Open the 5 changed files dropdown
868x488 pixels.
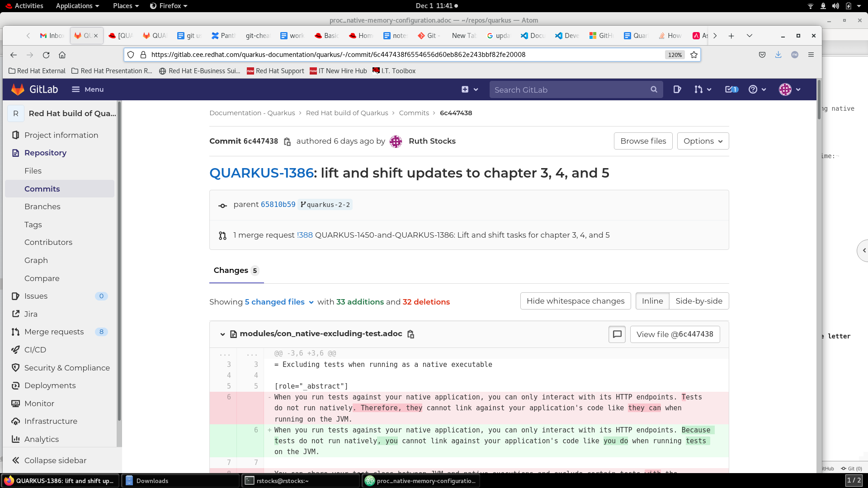pos(279,302)
